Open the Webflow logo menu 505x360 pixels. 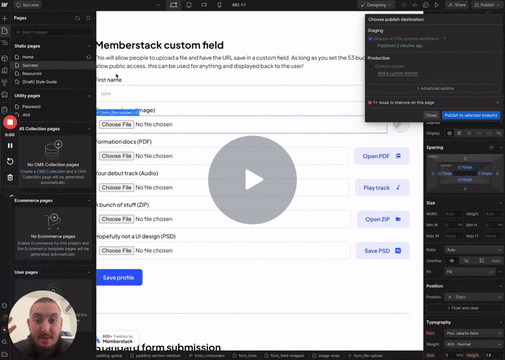pos(4,5)
